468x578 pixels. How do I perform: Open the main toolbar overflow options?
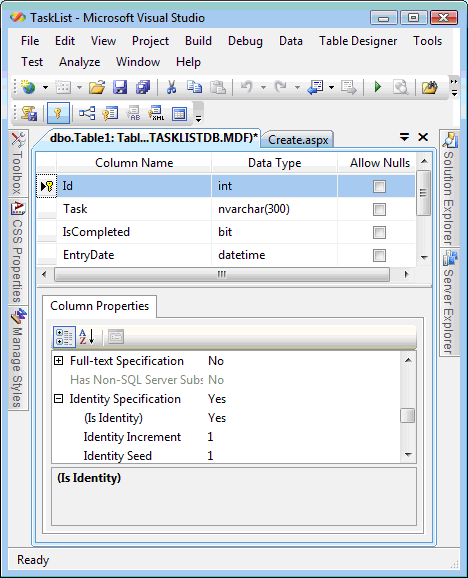coord(454,87)
